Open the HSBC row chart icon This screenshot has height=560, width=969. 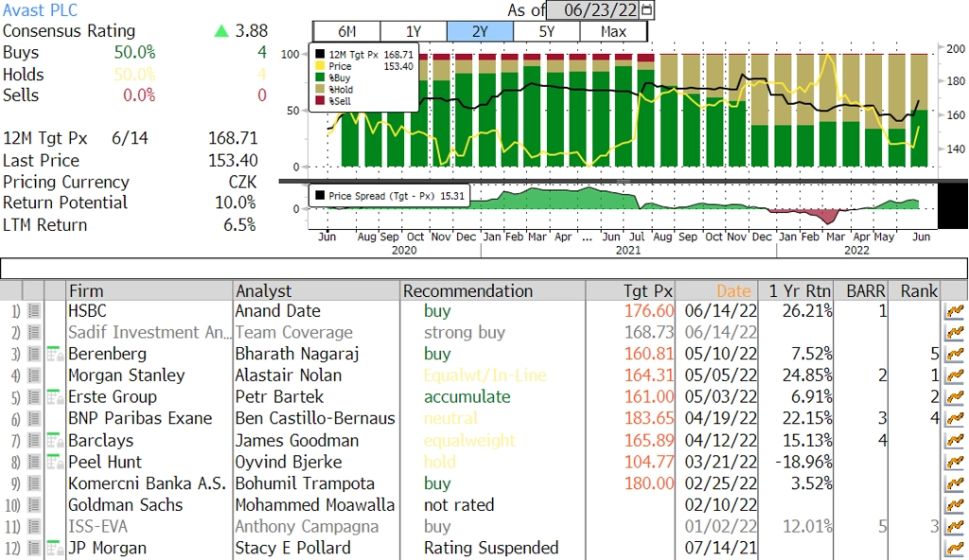955,311
